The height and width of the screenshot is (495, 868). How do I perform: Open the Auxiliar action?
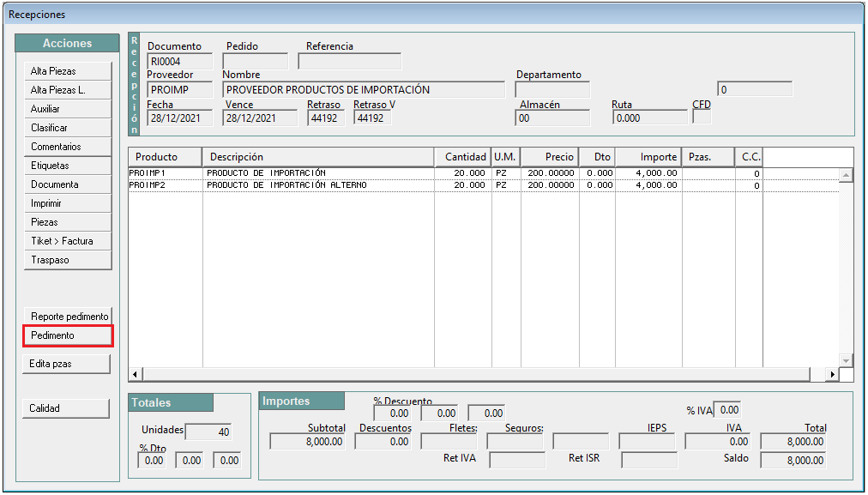pyautogui.click(x=68, y=109)
